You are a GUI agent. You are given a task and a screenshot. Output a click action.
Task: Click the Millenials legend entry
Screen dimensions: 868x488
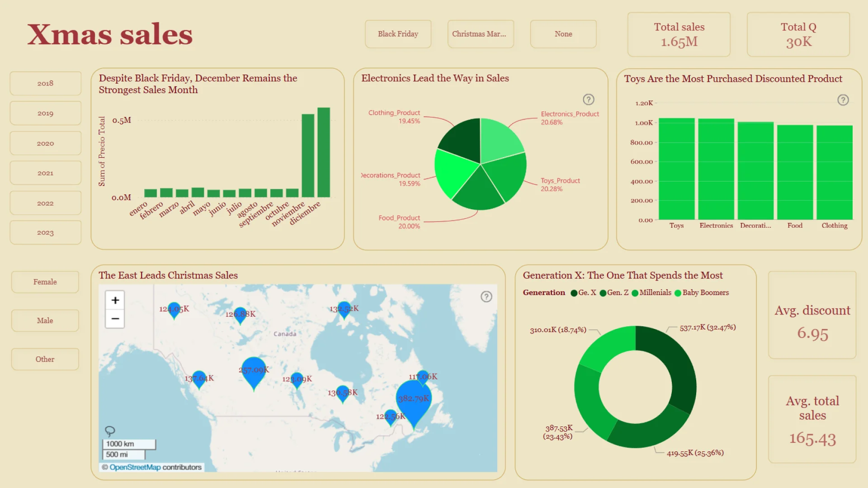coord(651,293)
